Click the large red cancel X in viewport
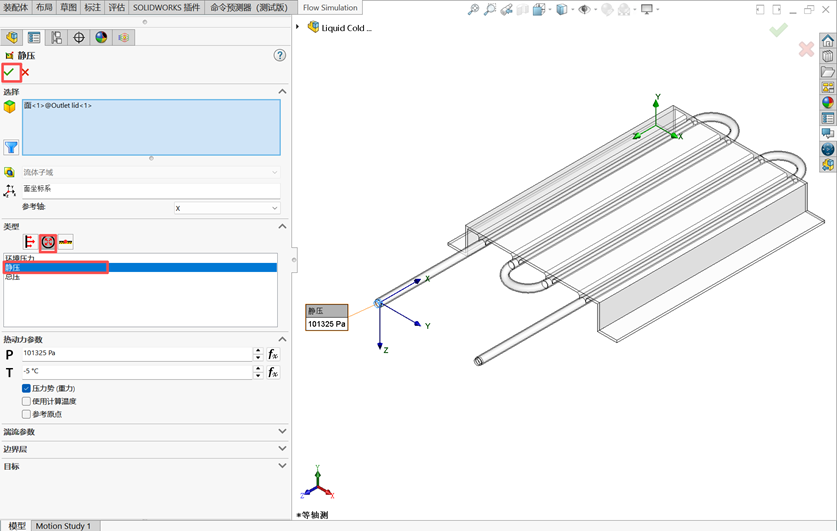 [x=806, y=50]
